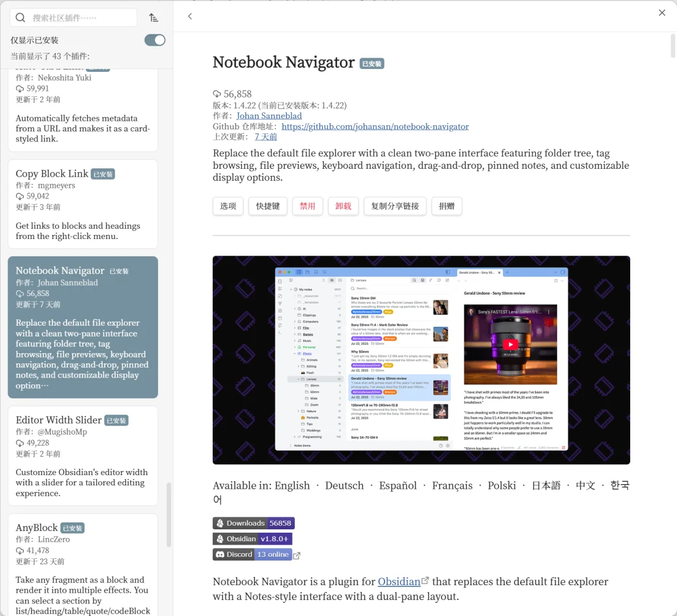677x616 pixels.
Task: Click the last updated 7 days ago link
Action: [266, 137]
